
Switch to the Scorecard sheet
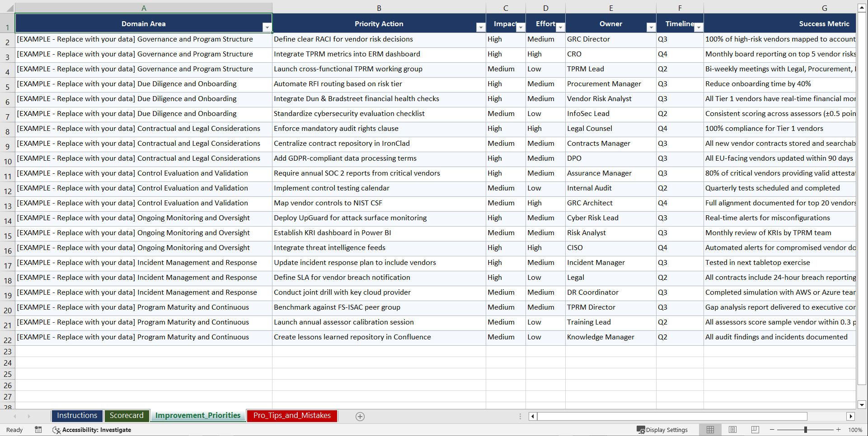(x=127, y=416)
